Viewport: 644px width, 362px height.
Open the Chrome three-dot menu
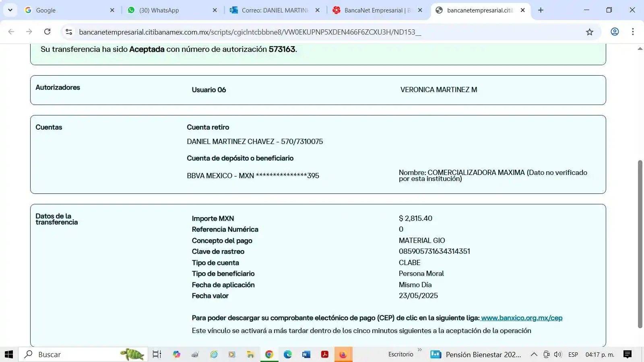[x=633, y=32]
